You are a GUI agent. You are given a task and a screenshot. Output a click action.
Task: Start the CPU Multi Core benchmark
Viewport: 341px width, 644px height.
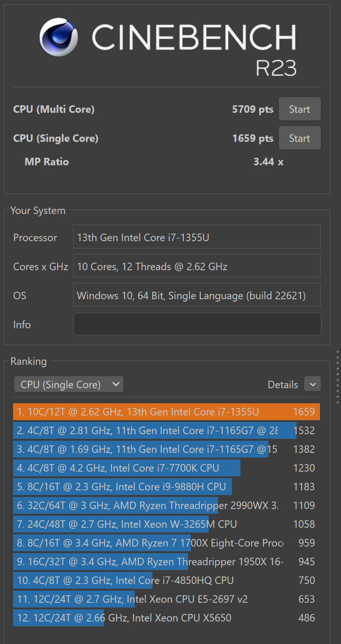pyautogui.click(x=300, y=109)
